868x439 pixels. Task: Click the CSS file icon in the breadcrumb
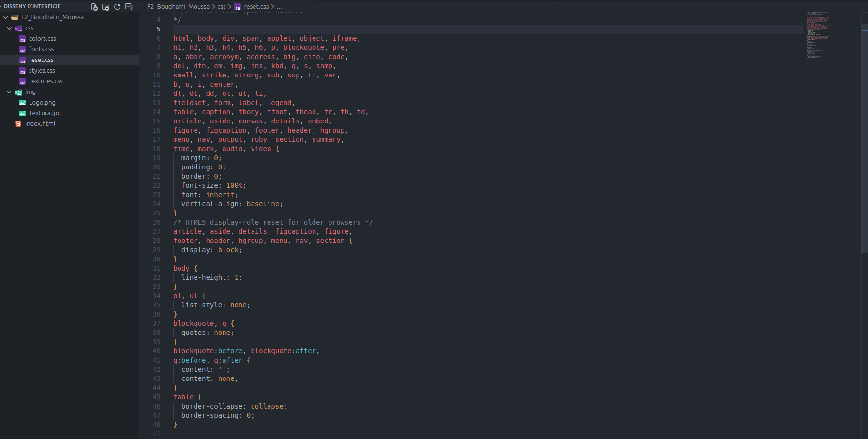[x=238, y=7]
